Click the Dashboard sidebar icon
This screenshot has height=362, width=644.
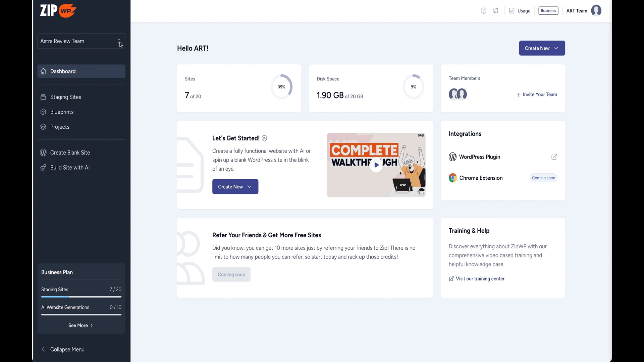click(43, 71)
